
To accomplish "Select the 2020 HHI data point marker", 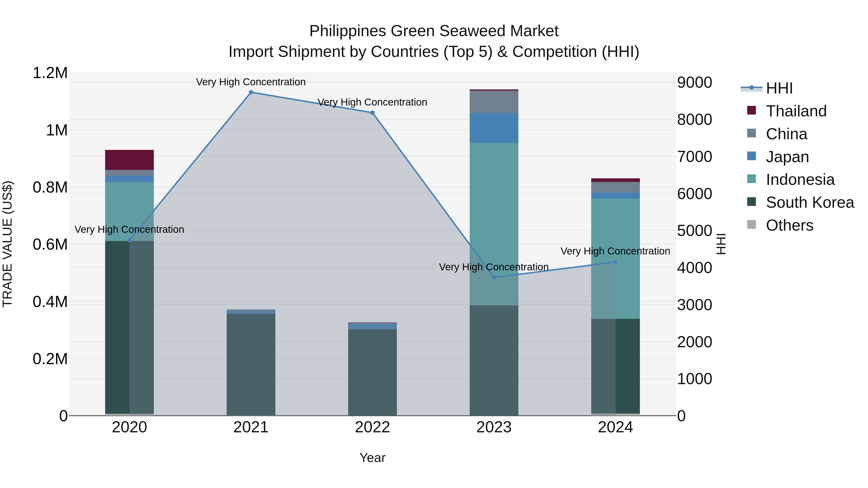I will pyautogui.click(x=129, y=240).
